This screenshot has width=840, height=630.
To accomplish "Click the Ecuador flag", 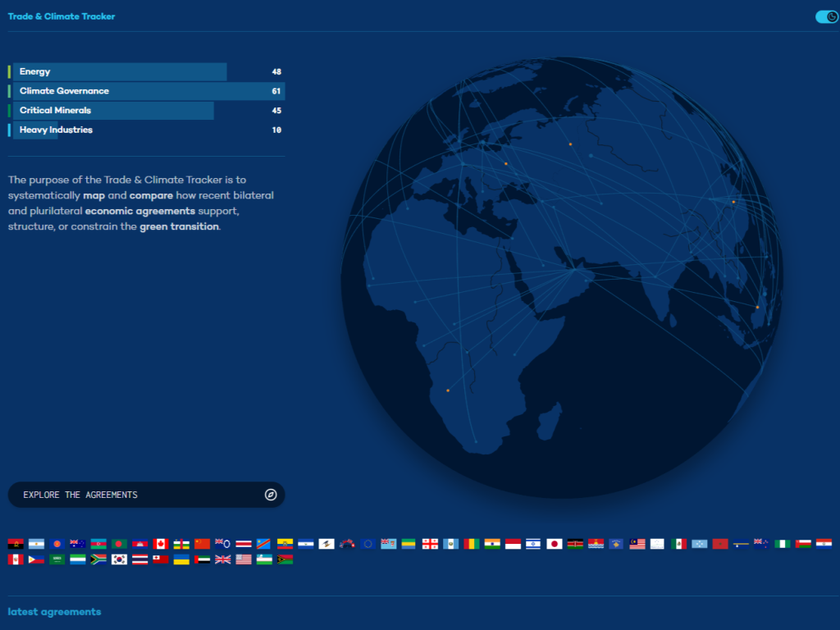I will (285, 544).
